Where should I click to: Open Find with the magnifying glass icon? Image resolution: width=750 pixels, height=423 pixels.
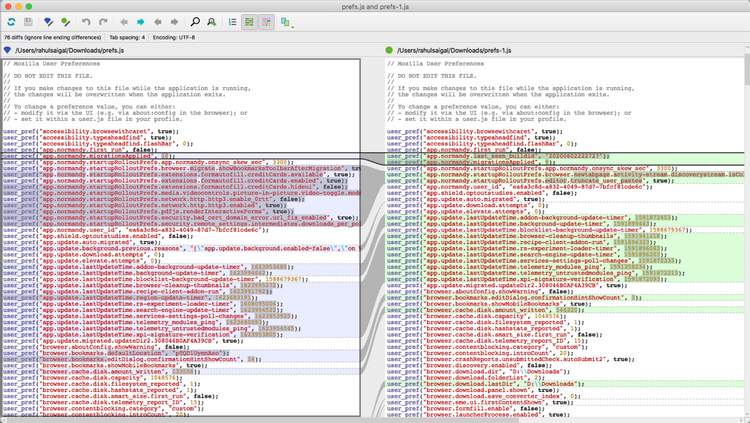pyautogui.click(x=195, y=21)
